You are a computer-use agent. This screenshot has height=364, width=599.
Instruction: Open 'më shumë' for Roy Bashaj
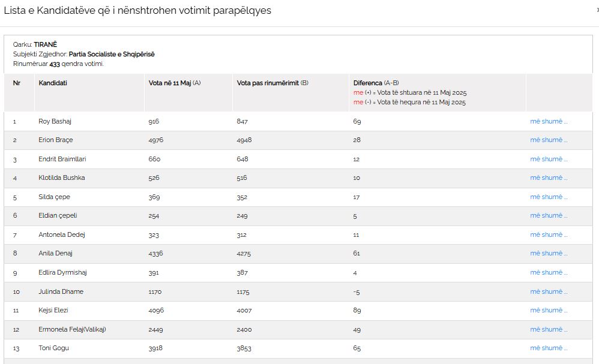548,121
